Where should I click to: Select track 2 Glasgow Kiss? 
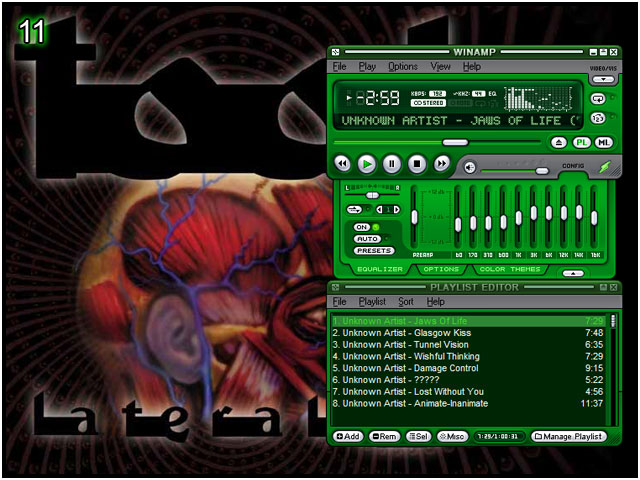click(468, 333)
